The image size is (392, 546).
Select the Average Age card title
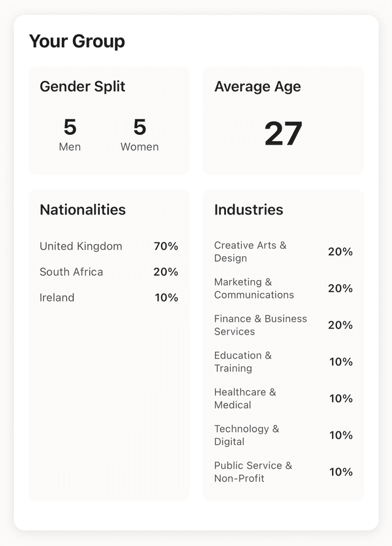257,86
